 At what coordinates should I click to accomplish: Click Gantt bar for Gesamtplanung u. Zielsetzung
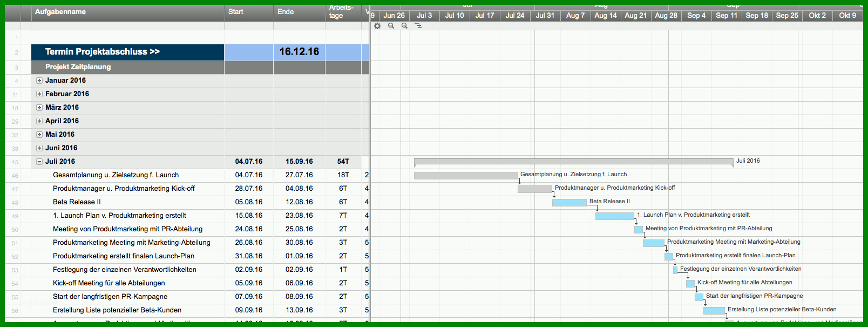(x=466, y=175)
